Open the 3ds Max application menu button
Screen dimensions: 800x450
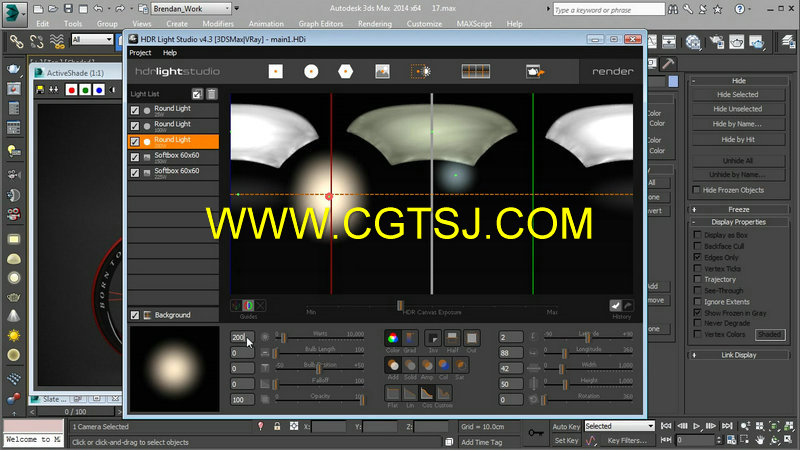(x=13, y=12)
